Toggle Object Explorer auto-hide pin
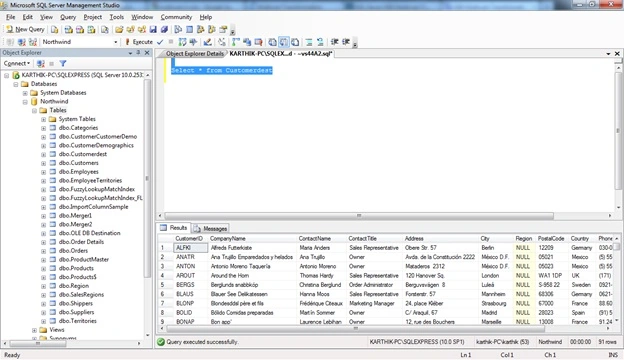Viewport: 624px width, 360px height. pyautogui.click(x=138, y=53)
